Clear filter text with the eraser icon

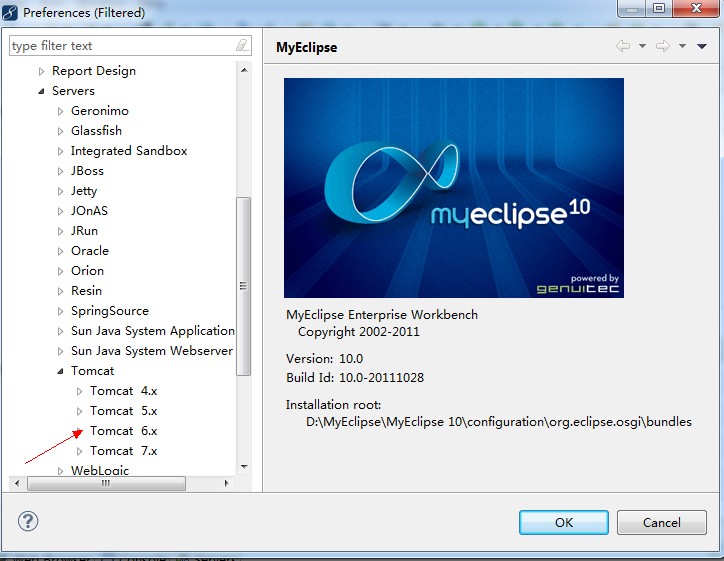pos(242,45)
